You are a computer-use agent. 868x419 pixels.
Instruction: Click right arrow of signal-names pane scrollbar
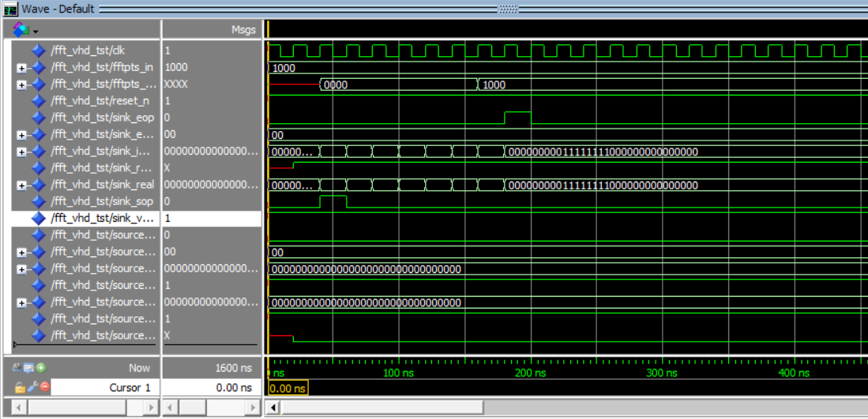(x=149, y=408)
